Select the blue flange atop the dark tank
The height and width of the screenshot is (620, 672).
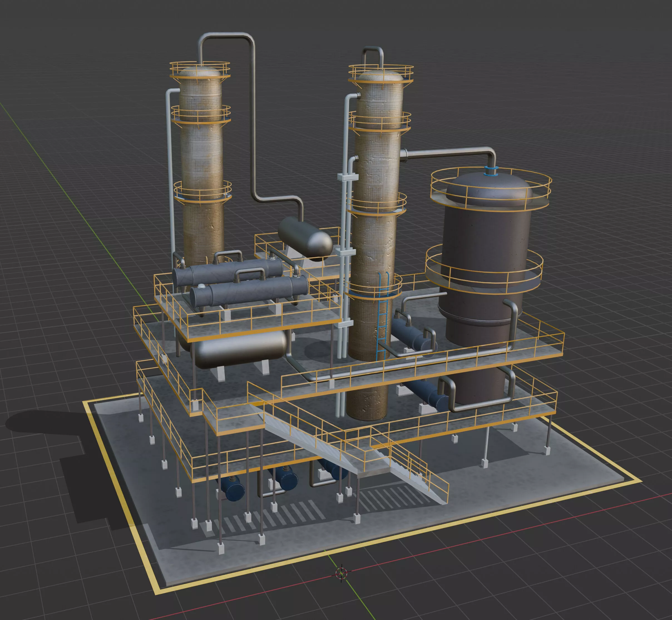pyautogui.click(x=491, y=171)
